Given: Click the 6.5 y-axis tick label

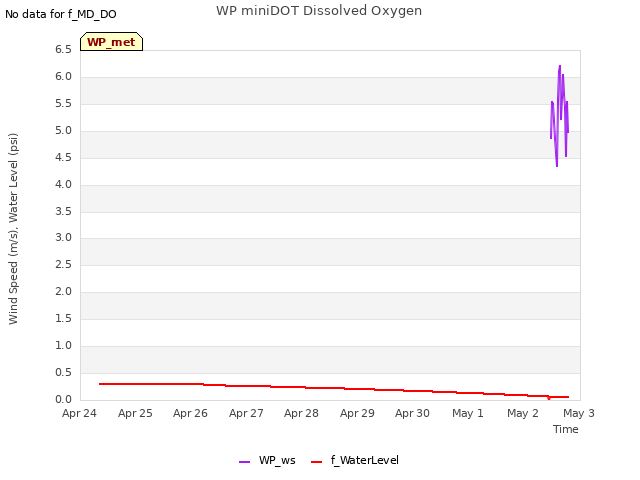Looking at the screenshot, I should click(64, 50).
